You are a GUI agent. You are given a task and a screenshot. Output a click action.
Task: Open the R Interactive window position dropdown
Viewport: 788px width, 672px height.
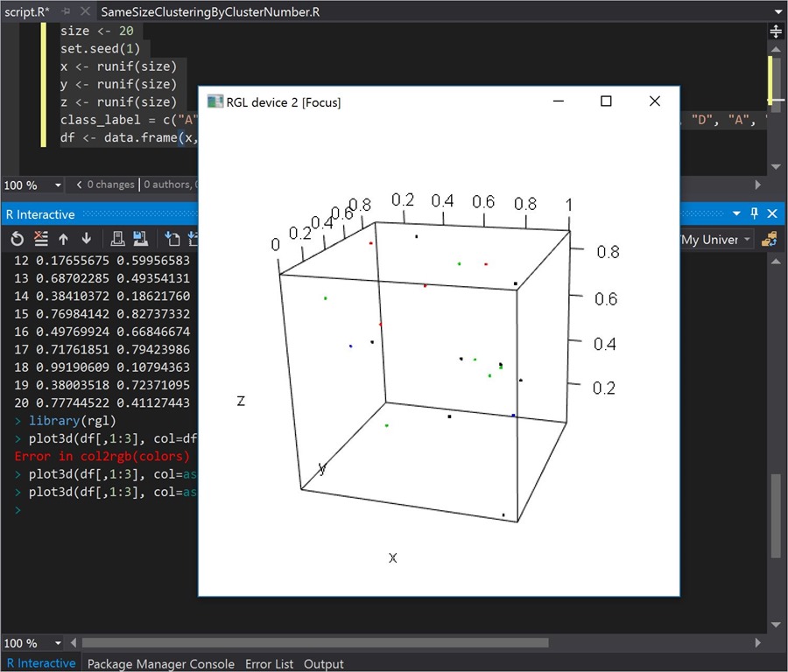click(737, 213)
